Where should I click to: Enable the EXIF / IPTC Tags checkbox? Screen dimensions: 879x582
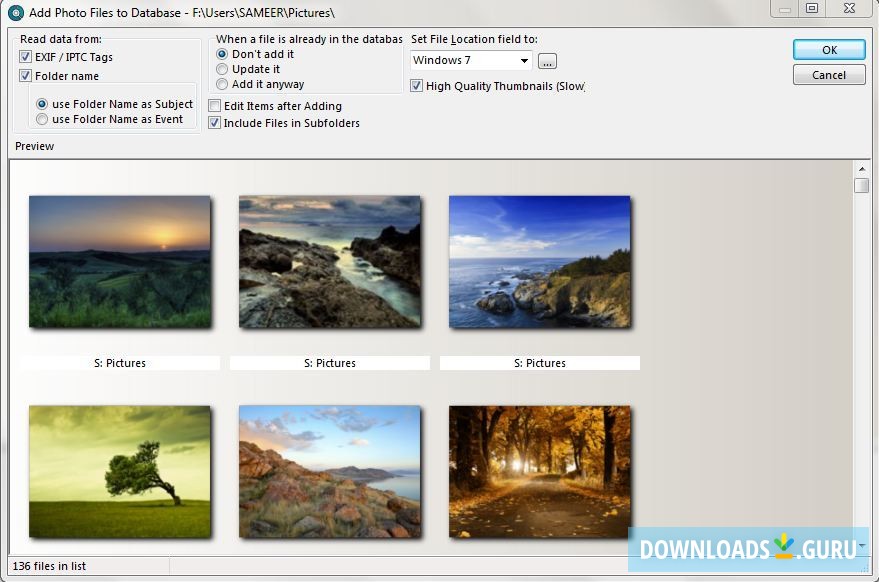tap(26, 56)
